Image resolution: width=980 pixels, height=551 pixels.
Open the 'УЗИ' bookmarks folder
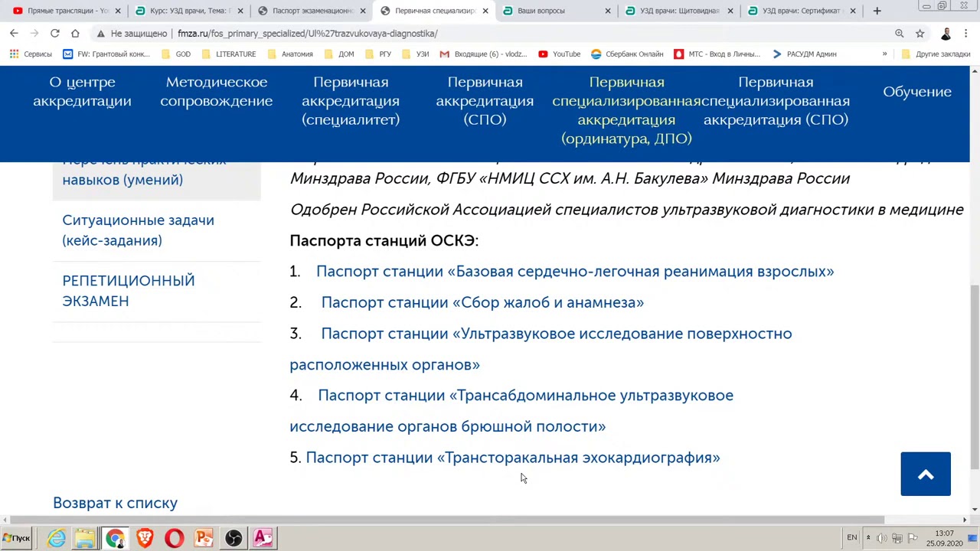tap(415, 54)
